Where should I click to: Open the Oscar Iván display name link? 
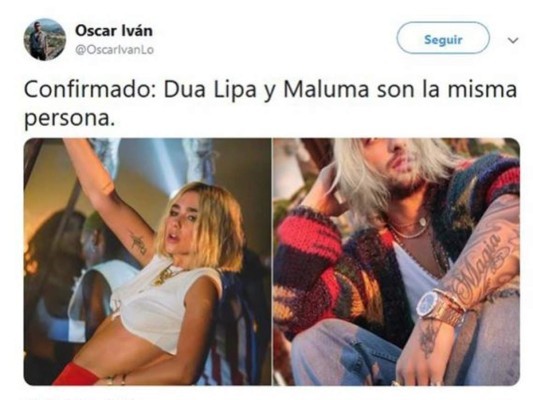click(114, 31)
